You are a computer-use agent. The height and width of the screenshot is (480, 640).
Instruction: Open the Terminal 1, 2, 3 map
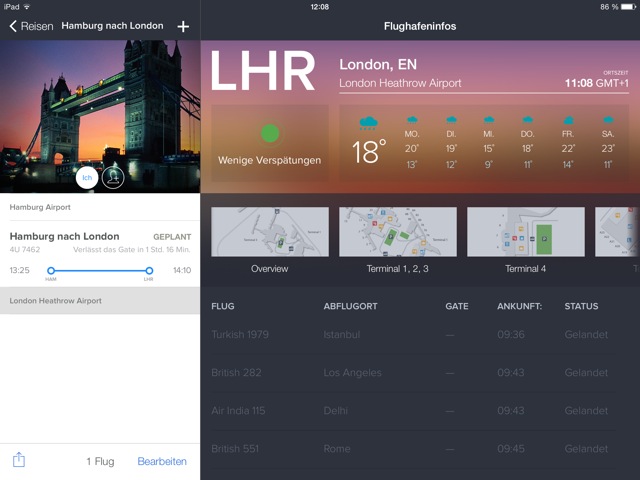pos(397,233)
